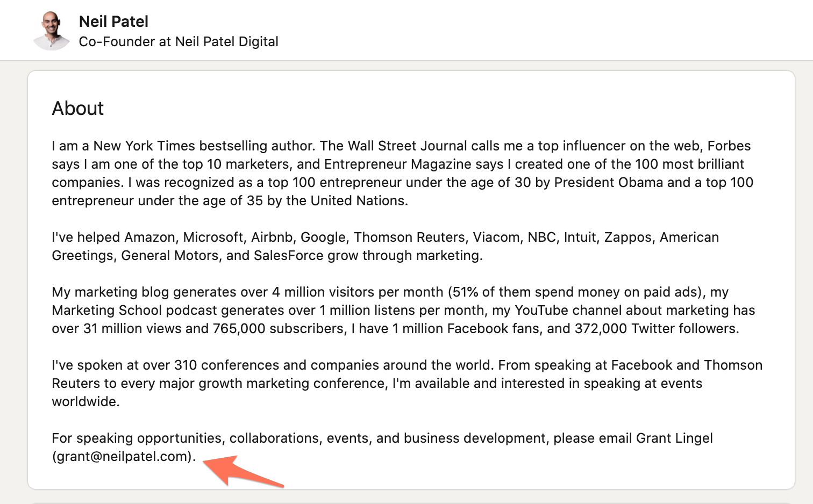Viewport: 813px width, 504px height.
Task: Click the grant@neilpatel.com email address
Action: coord(122,456)
